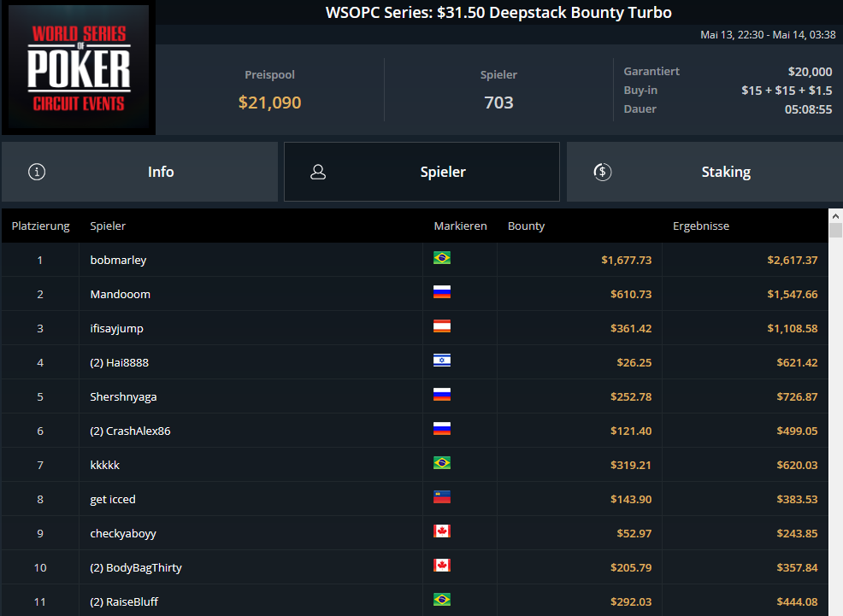Click the Israel flag beside Hai8888
This screenshot has height=616, width=843.
[x=442, y=361]
